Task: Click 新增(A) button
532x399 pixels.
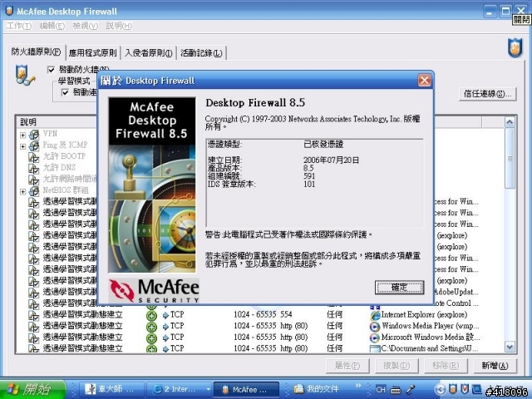Action: pyautogui.click(x=495, y=366)
